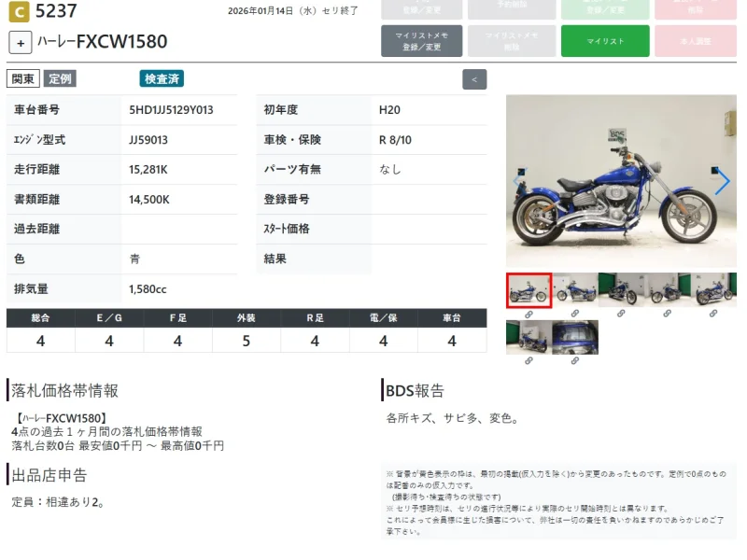This screenshot has width=747, height=560.
Task: Select the third thumbnail in the top row
Action: pyautogui.click(x=621, y=289)
